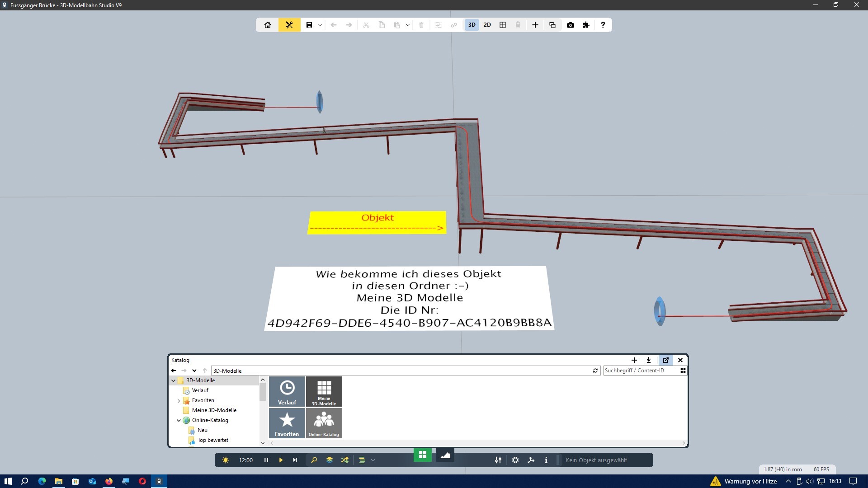868x488 pixels.
Task: Click the switches/shuffle icon in the bottom bar
Action: (345, 460)
